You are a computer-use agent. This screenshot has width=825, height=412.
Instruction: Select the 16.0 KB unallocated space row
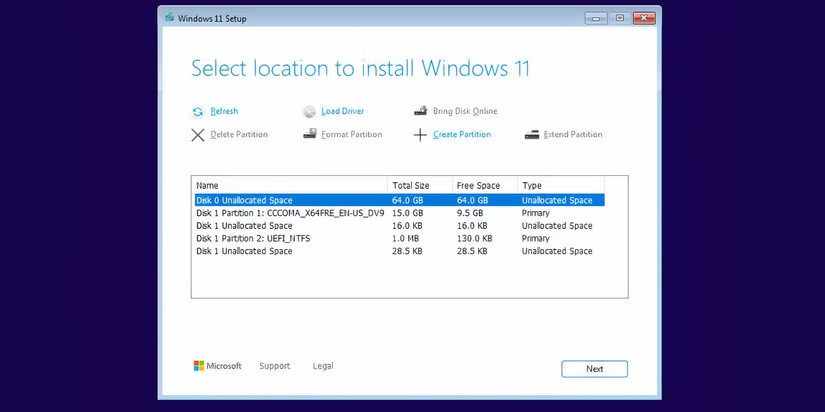[x=290, y=226]
